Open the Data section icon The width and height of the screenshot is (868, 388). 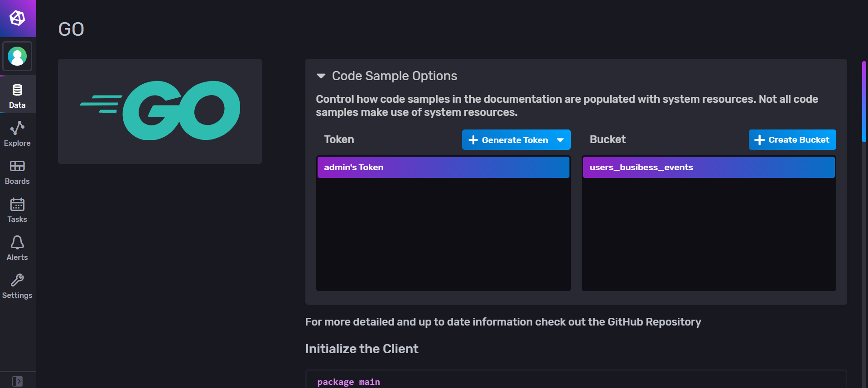[x=17, y=90]
